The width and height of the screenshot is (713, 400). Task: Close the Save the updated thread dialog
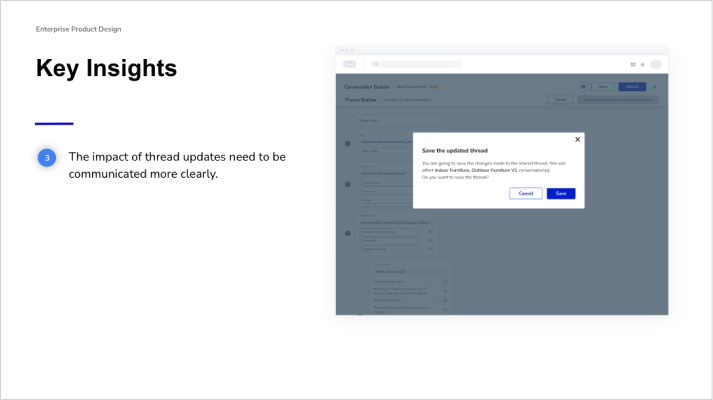click(x=577, y=140)
